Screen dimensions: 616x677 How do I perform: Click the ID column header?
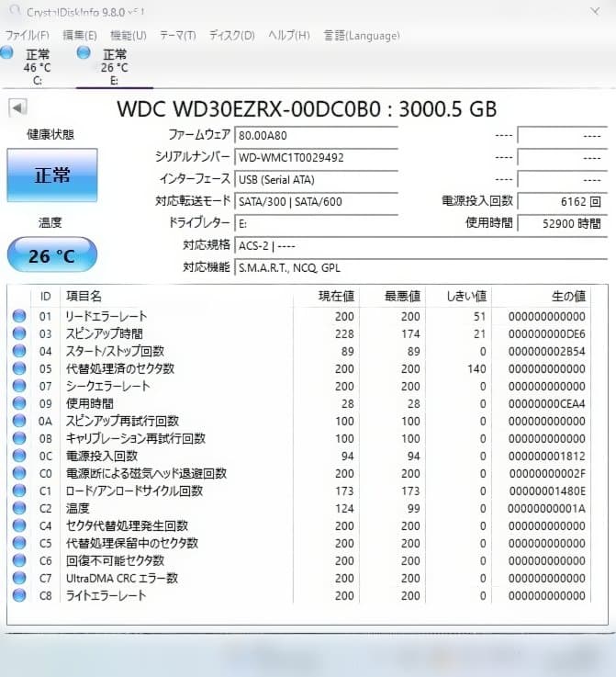[x=45, y=297]
